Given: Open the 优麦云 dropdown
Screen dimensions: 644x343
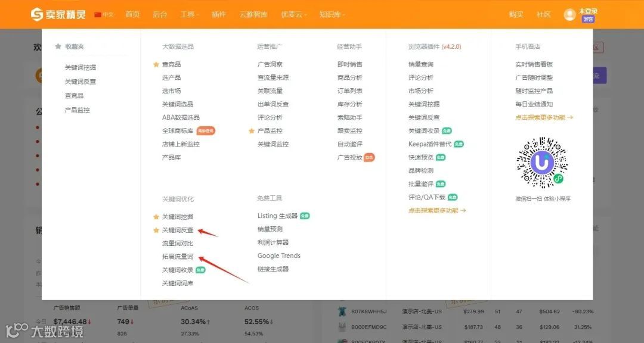Looking at the screenshot, I should [x=292, y=14].
